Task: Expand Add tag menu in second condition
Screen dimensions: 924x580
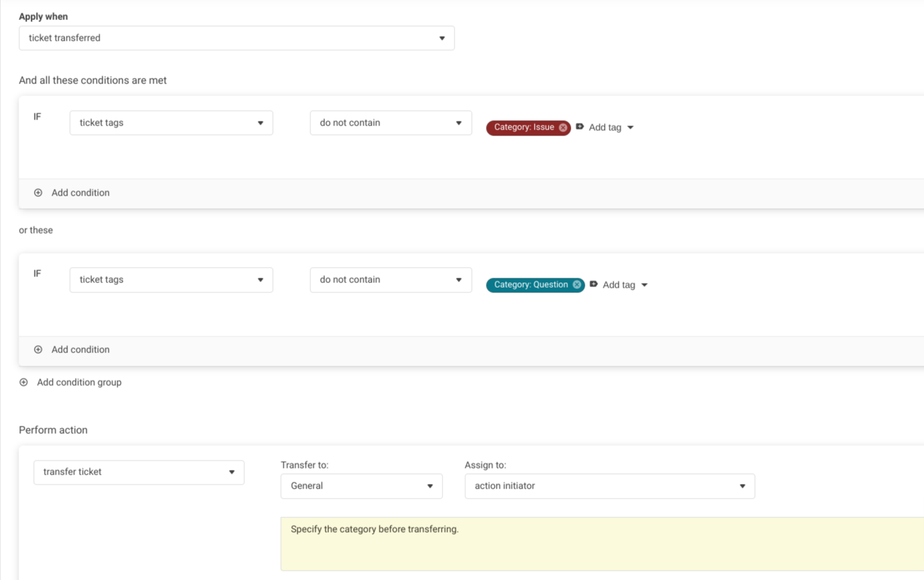Action: (625, 285)
